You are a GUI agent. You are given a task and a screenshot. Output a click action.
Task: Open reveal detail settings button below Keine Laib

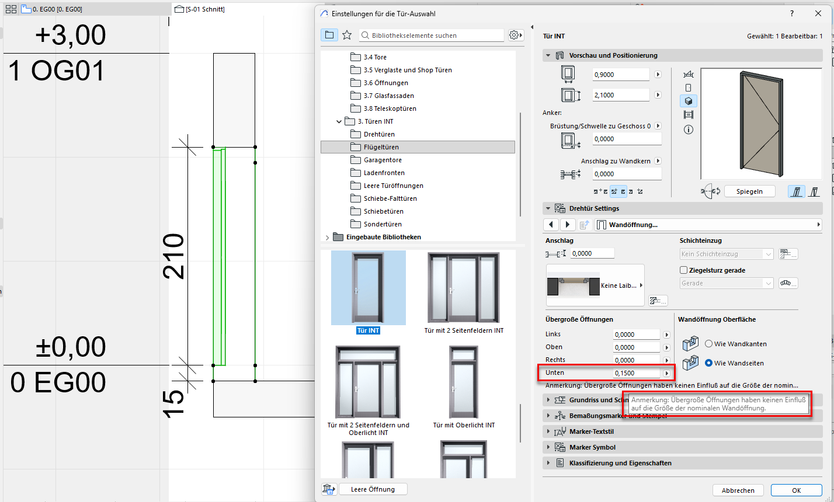click(658, 301)
